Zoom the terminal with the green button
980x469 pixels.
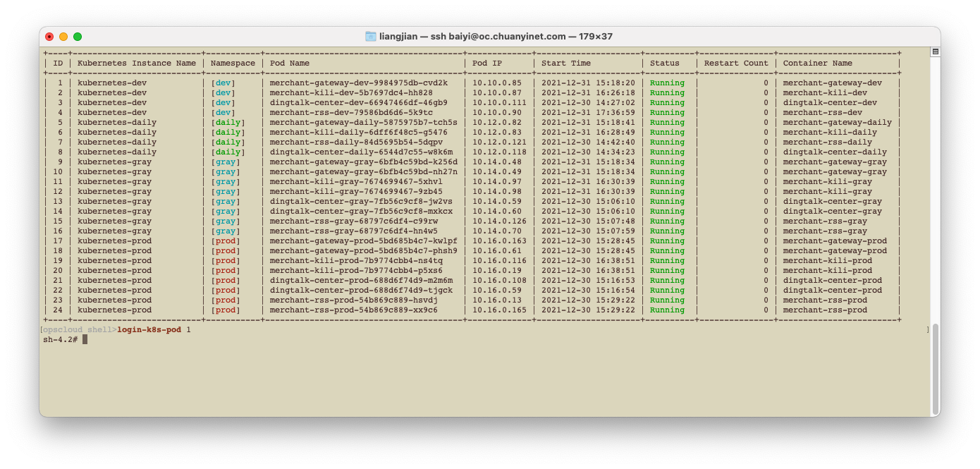pos(78,37)
